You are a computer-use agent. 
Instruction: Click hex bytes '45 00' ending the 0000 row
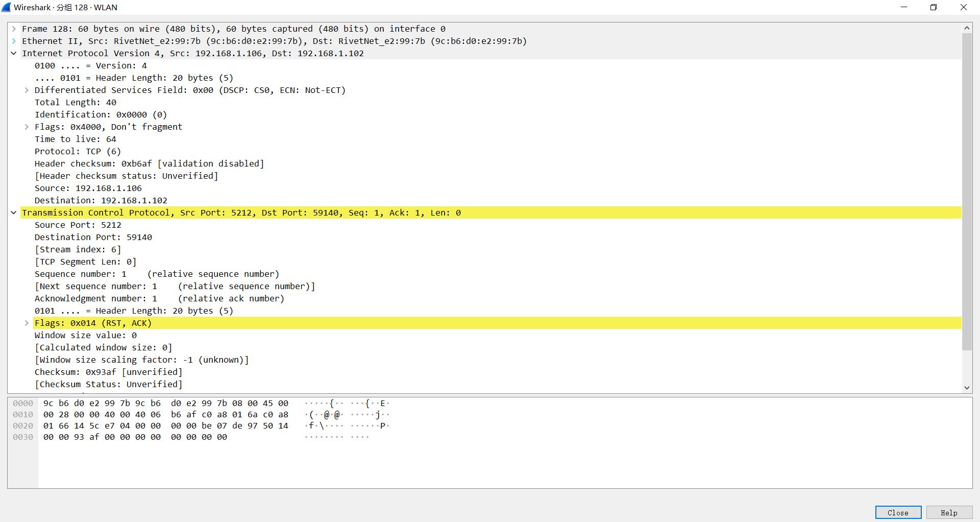click(x=276, y=404)
